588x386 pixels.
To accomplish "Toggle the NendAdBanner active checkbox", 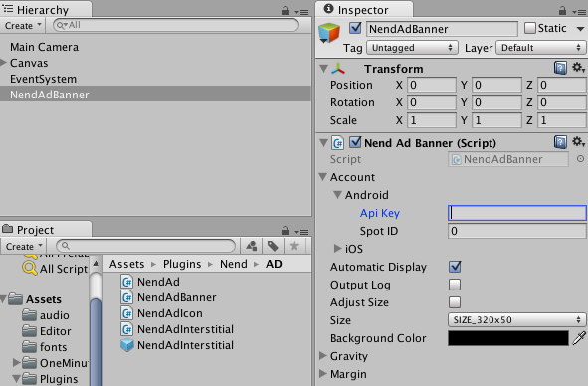I will coord(355,28).
